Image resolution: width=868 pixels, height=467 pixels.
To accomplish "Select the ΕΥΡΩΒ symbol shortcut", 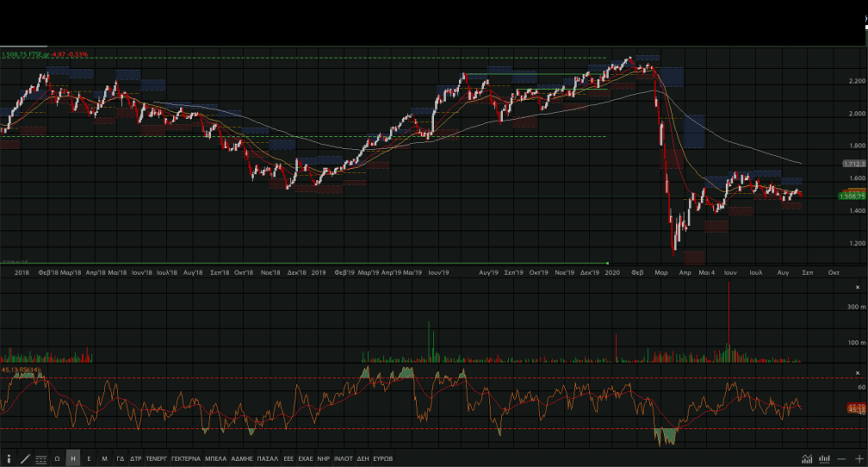I will pyautogui.click(x=383, y=459).
